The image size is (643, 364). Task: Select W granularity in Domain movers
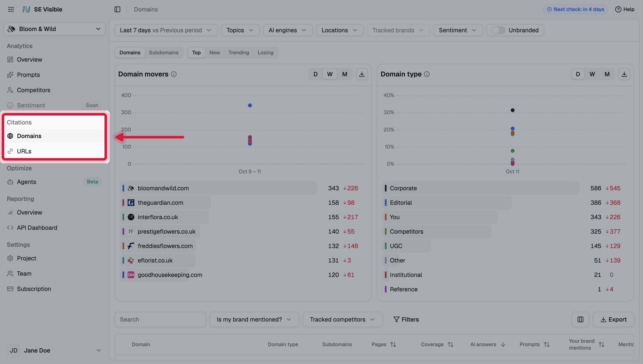[330, 74]
